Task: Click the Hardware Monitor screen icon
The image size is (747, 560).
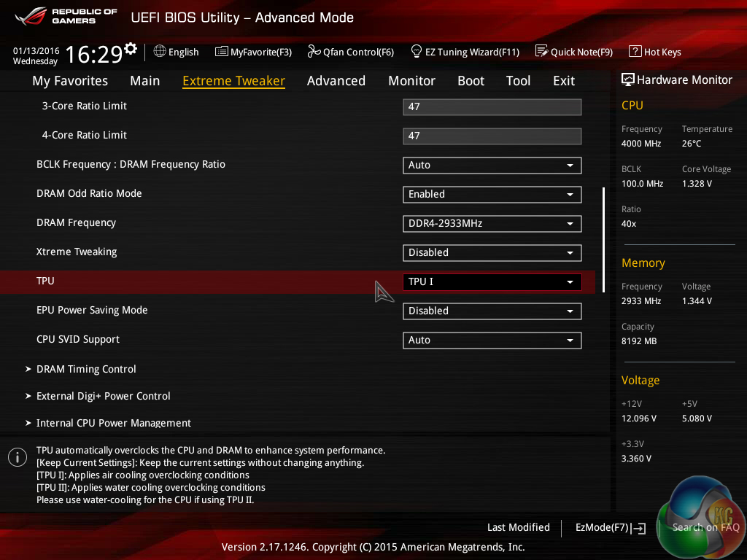Action: point(628,79)
